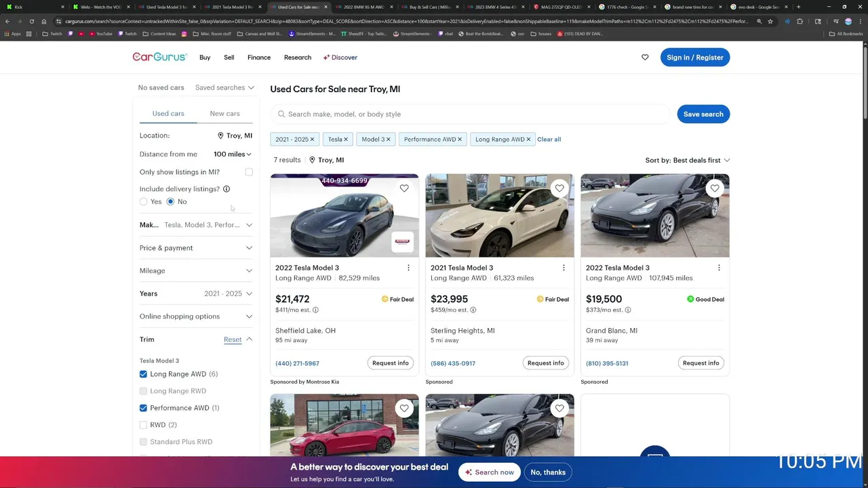Screen dimensions: 868x488
Task: Open the Saved searches dropdown
Action: (x=224, y=87)
